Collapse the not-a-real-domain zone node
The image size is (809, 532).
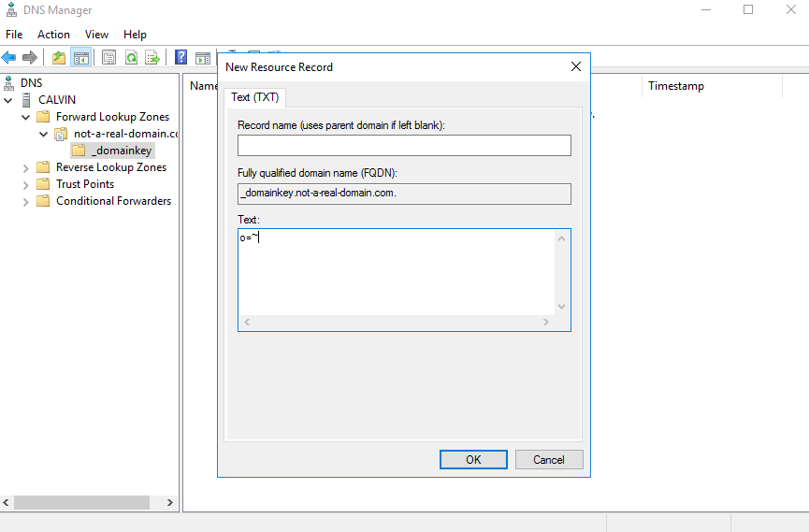tap(43, 134)
